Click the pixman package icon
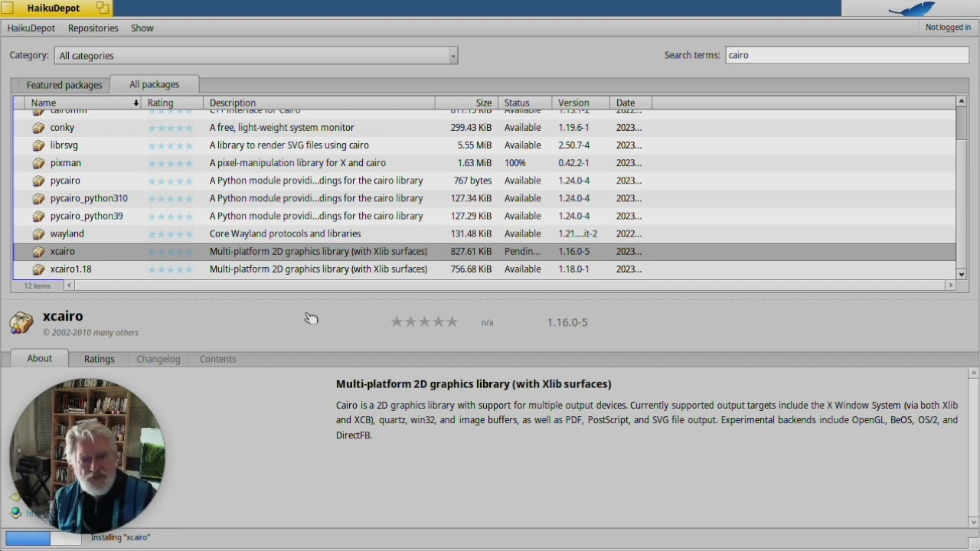 tap(38, 163)
